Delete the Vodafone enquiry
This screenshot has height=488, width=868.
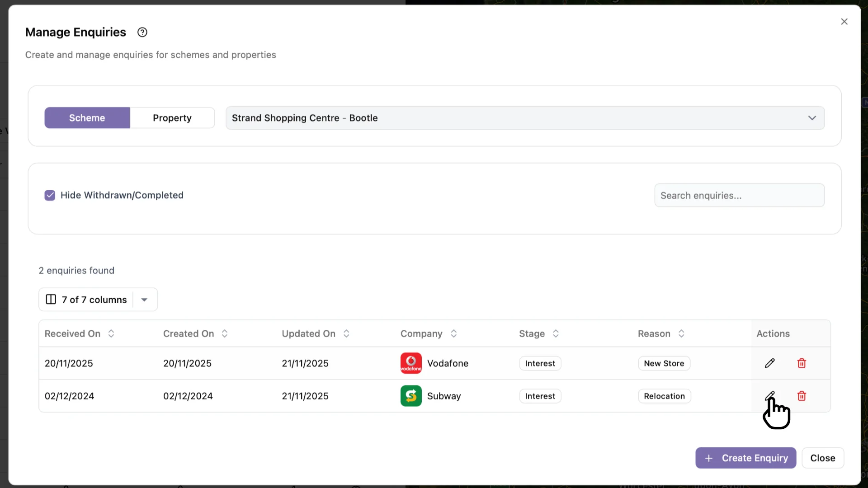tap(802, 363)
